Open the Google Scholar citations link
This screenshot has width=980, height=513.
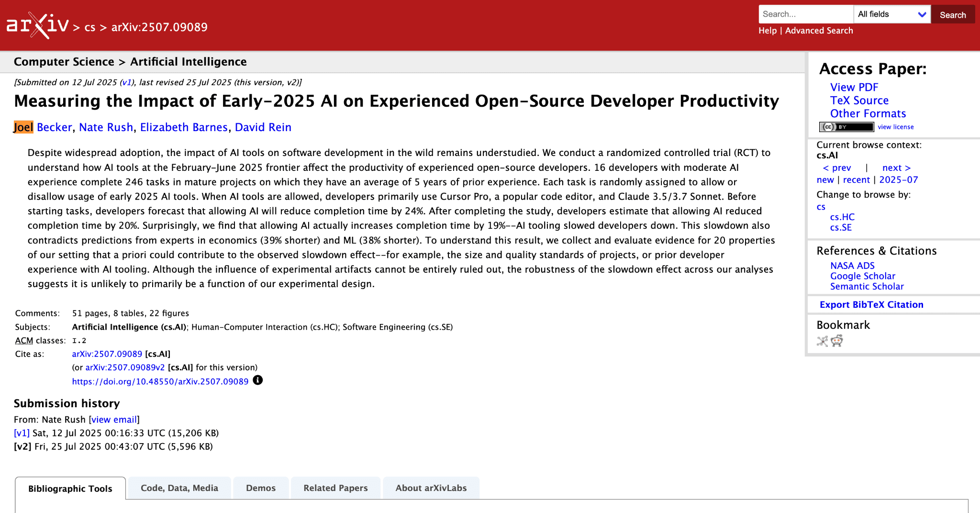pyautogui.click(x=862, y=276)
